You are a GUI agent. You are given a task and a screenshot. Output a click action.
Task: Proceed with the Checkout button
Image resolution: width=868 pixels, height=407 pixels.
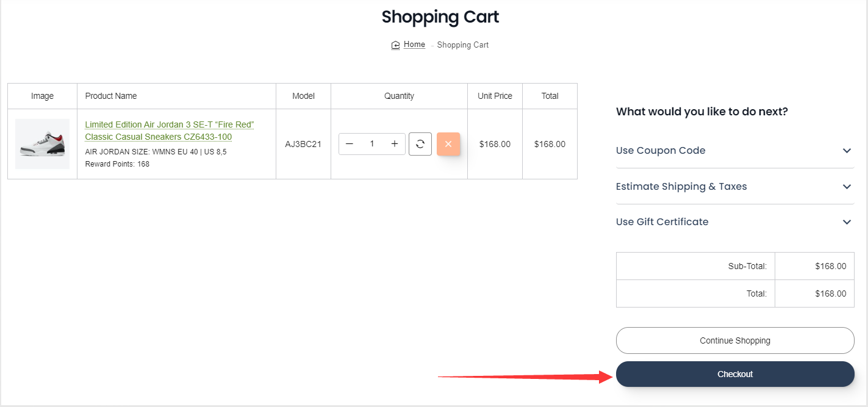tap(735, 374)
